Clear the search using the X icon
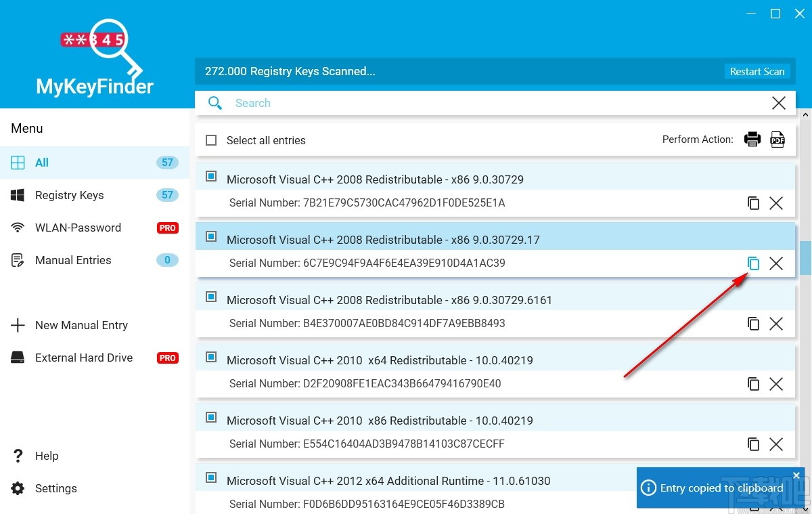This screenshot has width=812, height=514. (x=778, y=102)
